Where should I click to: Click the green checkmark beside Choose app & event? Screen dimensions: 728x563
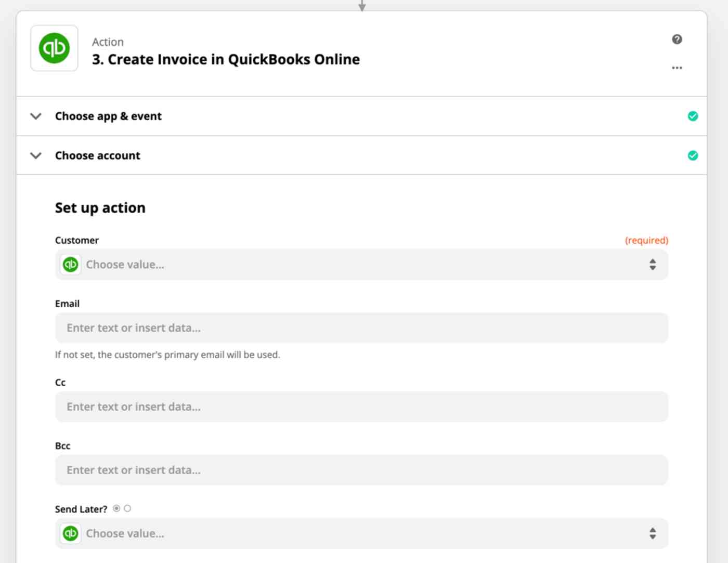(x=693, y=116)
